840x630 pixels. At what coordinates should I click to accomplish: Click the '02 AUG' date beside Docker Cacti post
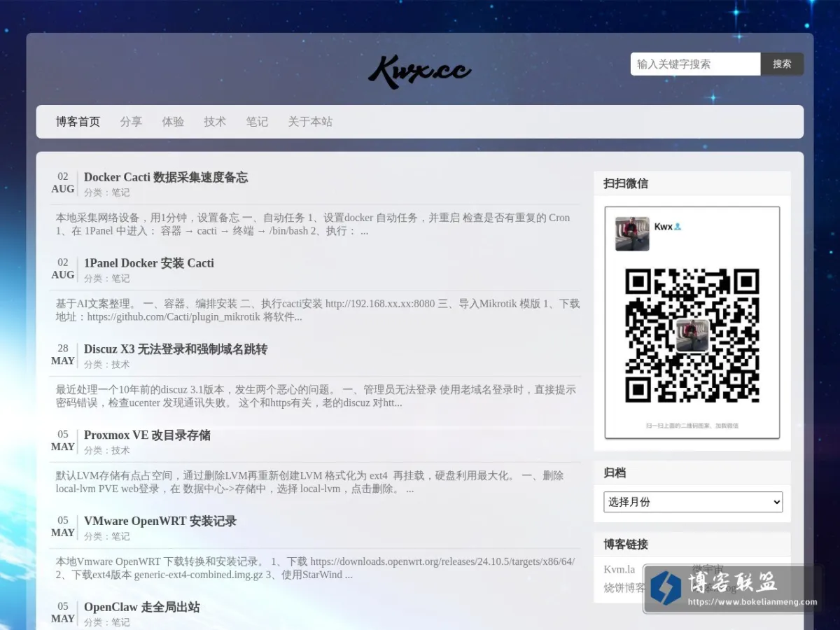click(63, 183)
